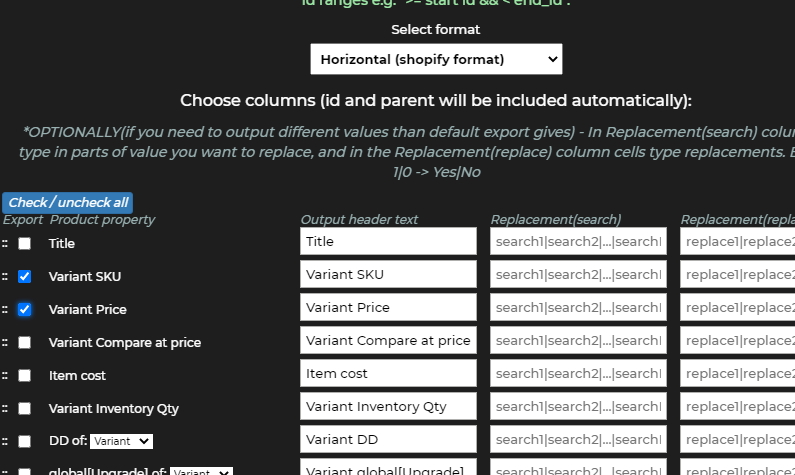
Task: Click drag handle beside Item cost row
Action: (x=5, y=375)
